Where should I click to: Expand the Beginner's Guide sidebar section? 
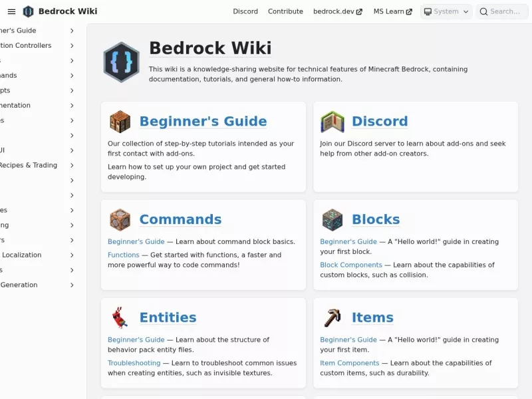coord(72,31)
